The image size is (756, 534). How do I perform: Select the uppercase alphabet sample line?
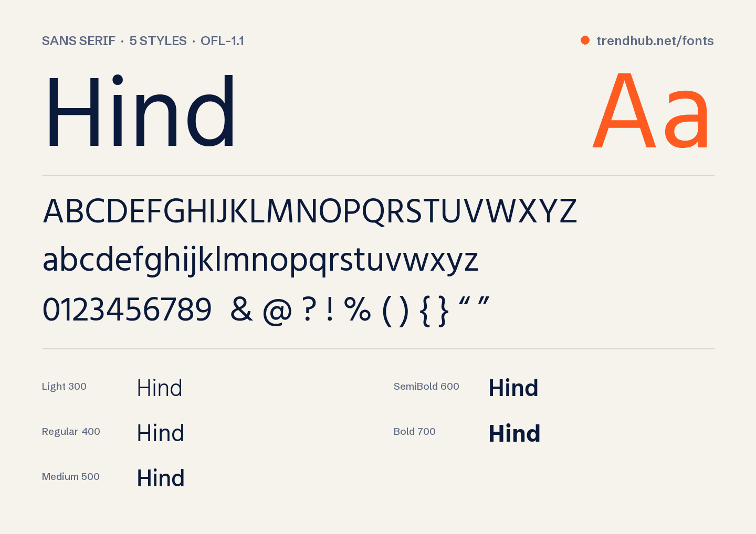point(310,211)
